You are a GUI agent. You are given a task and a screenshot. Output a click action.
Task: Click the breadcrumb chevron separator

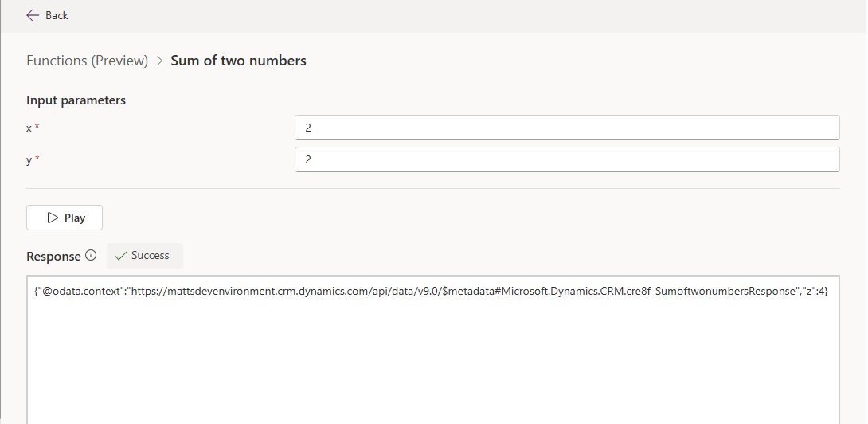(159, 61)
